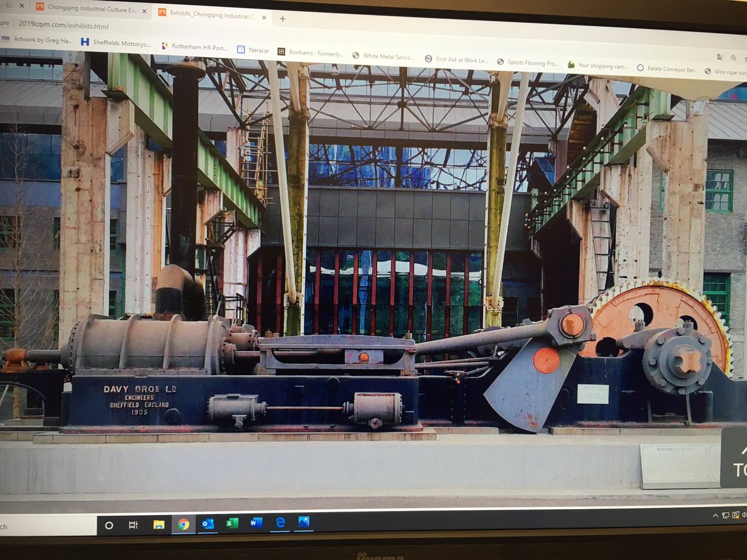The height and width of the screenshot is (560, 747).
Task: Open Word from the taskbar
Action: [x=256, y=523]
